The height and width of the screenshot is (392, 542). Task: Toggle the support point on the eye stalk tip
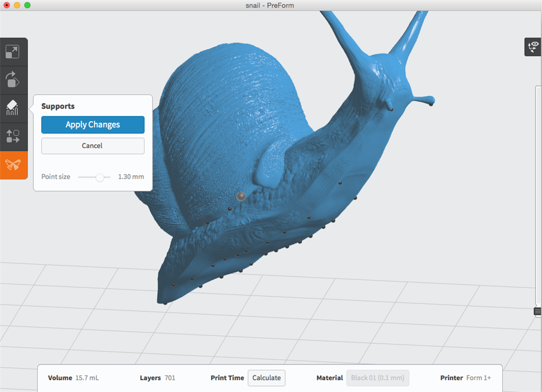pyautogui.click(x=431, y=104)
